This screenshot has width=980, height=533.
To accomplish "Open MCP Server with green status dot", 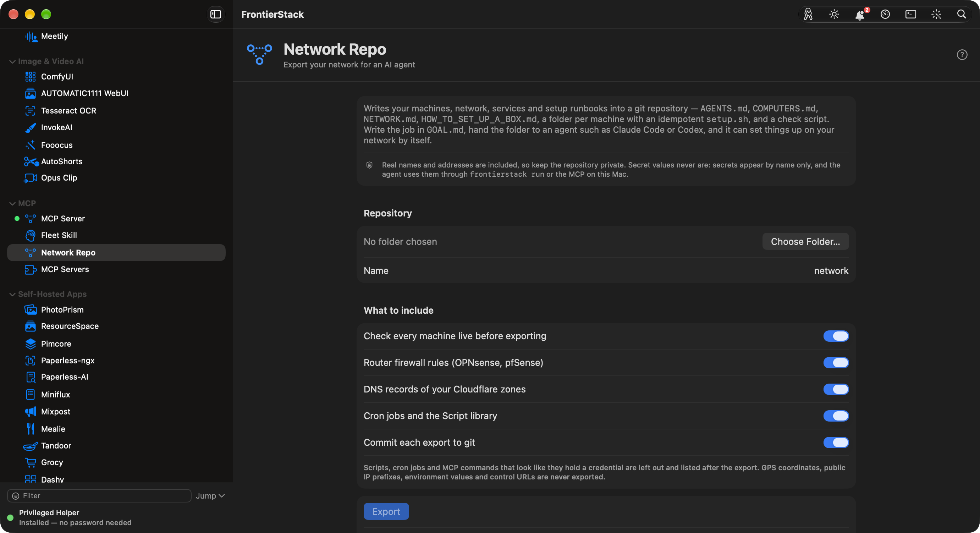I will coord(116,219).
